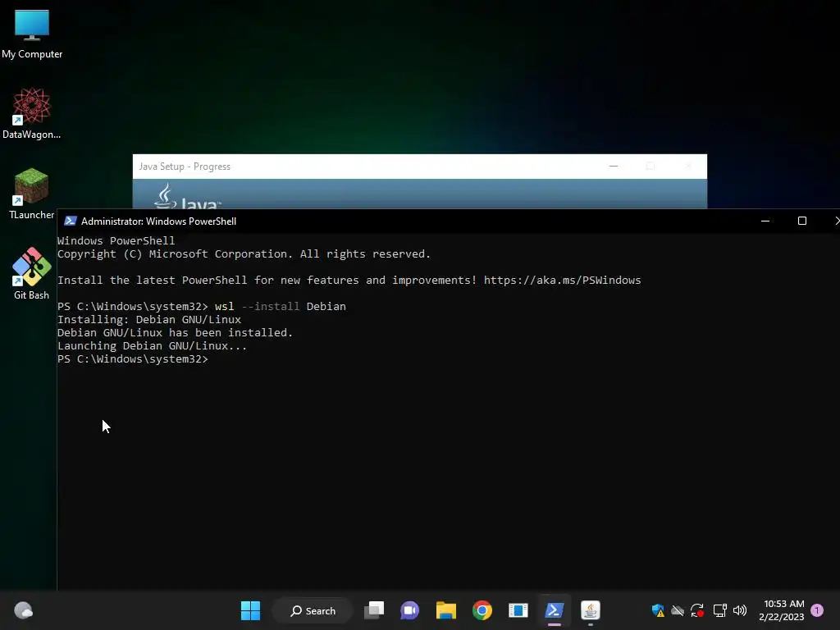Open network settings tray icon
The image size is (840, 630).
point(719,610)
